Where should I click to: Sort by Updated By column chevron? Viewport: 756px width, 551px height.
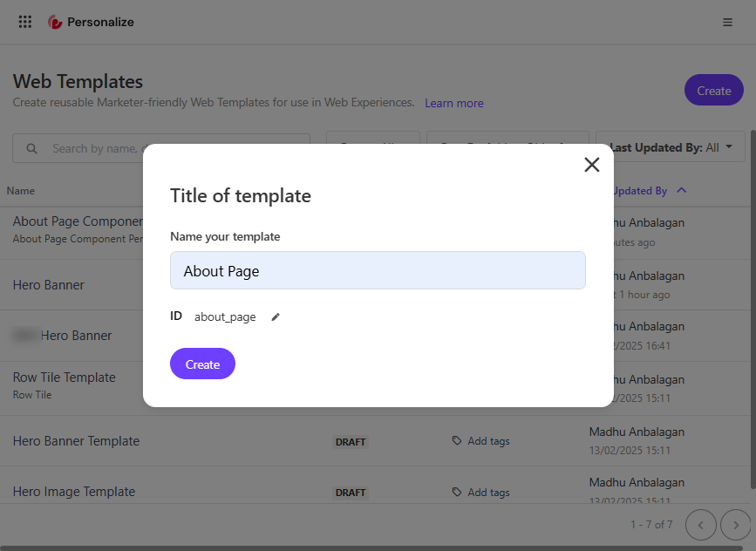pyautogui.click(x=682, y=191)
